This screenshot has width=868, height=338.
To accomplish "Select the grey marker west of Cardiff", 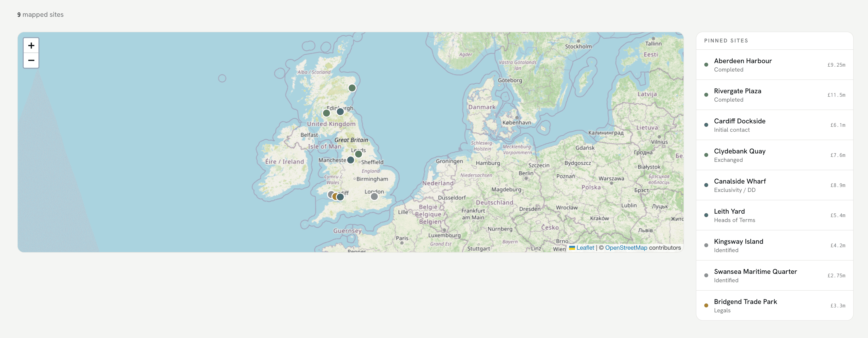I will tap(330, 194).
